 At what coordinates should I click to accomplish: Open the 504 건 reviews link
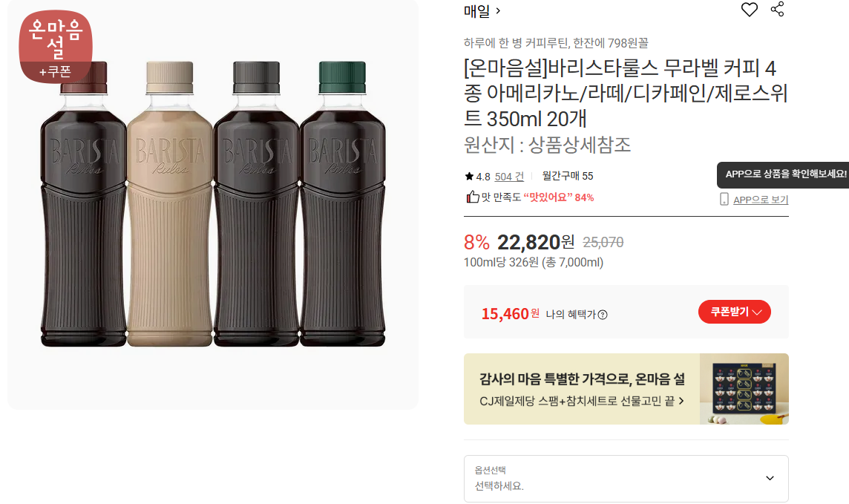[x=509, y=177]
